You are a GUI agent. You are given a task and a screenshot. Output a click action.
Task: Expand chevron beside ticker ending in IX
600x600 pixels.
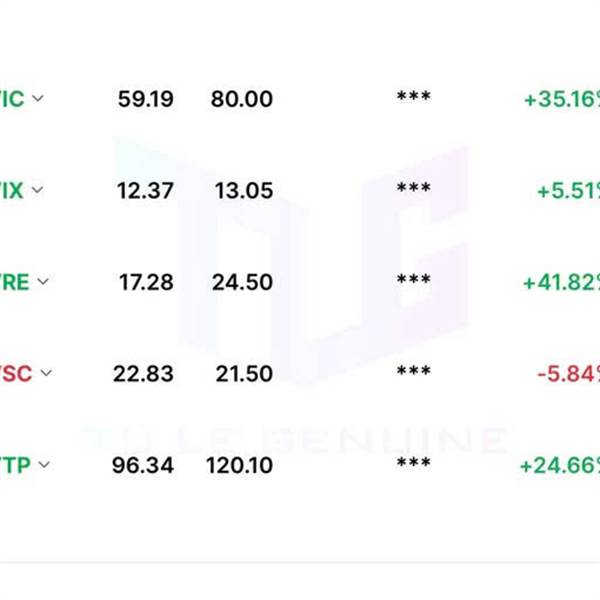(37, 190)
